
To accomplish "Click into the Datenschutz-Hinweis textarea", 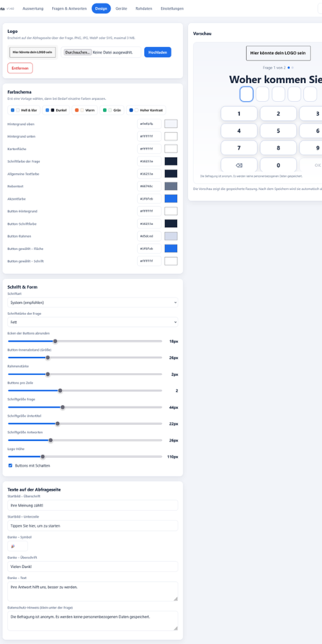I will click(93, 621).
